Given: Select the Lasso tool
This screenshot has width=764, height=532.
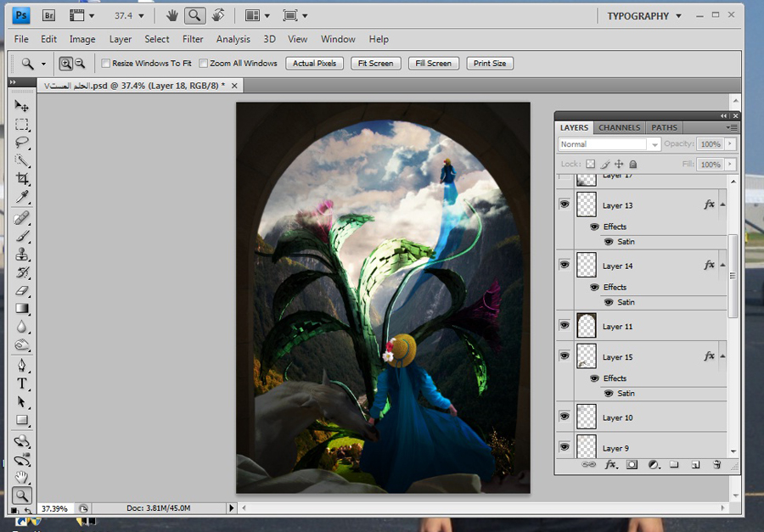Looking at the screenshot, I should click(21, 143).
